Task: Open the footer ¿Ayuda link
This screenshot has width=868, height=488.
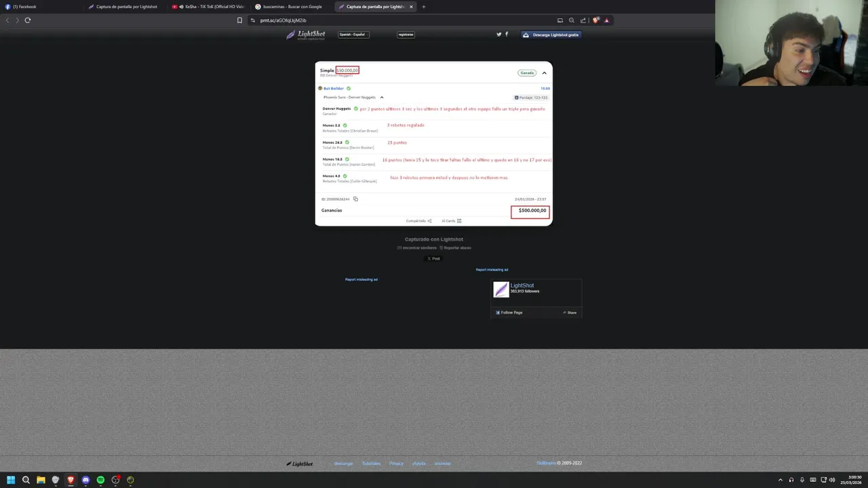Action: (419, 464)
